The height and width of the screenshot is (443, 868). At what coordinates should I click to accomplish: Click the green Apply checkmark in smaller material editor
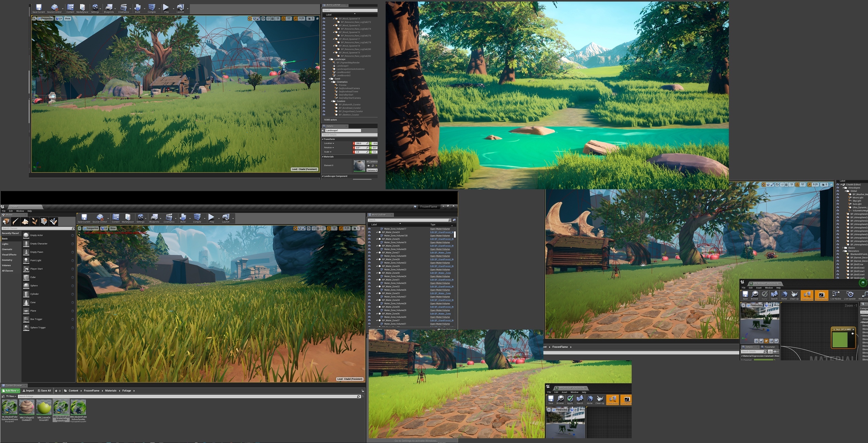[x=570, y=400]
